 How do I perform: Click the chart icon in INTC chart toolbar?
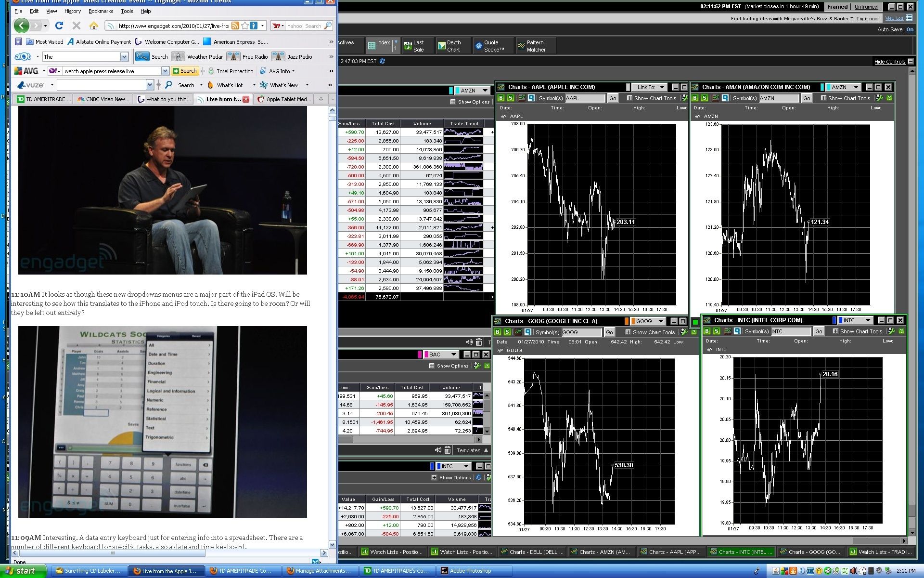coord(727,331)
